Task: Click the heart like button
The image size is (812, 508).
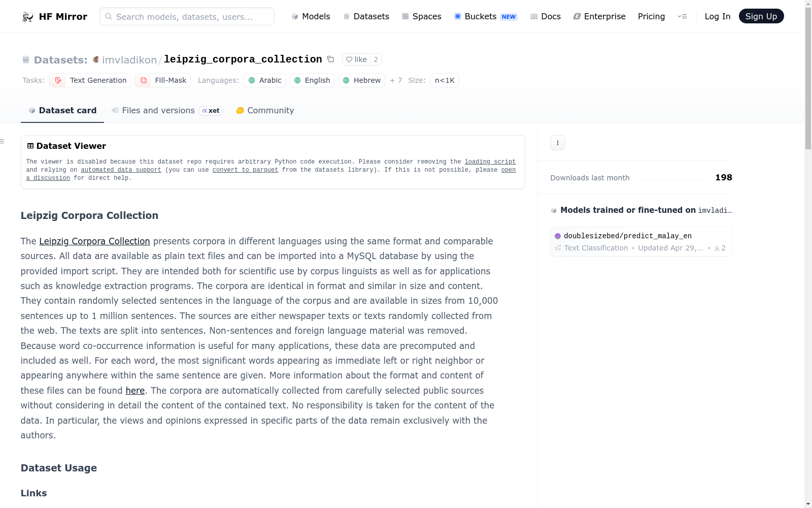Action: 356,59
